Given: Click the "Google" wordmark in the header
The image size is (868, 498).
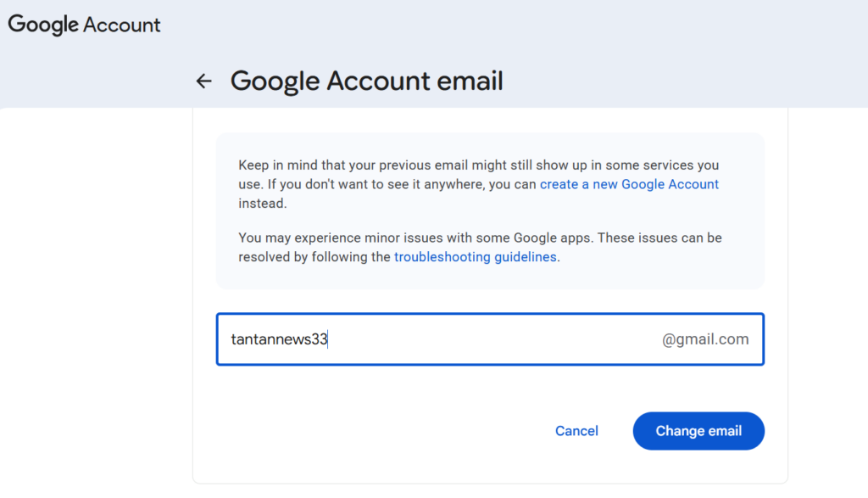Looking at the screenshot, I should coord(43,25).
